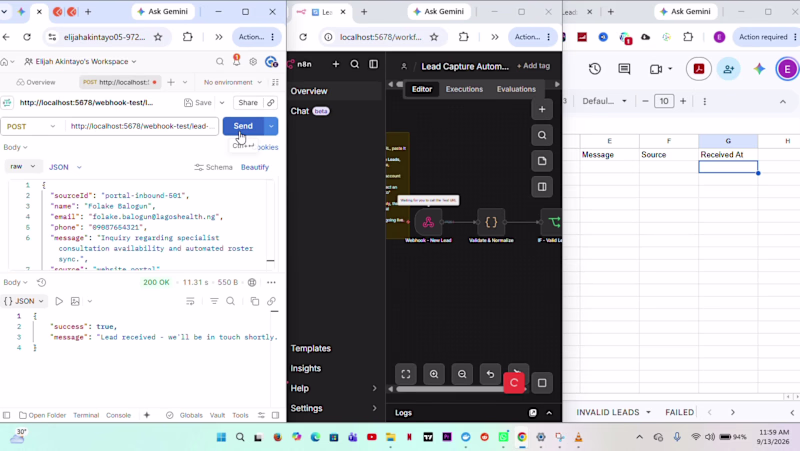Open the Default font dropdown in Sheets

pos(605,101)
